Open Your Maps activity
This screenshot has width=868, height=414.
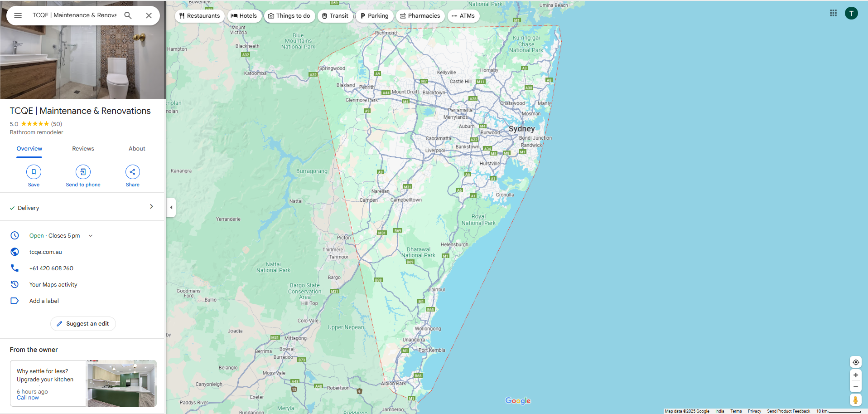click(x=53, y=285)
